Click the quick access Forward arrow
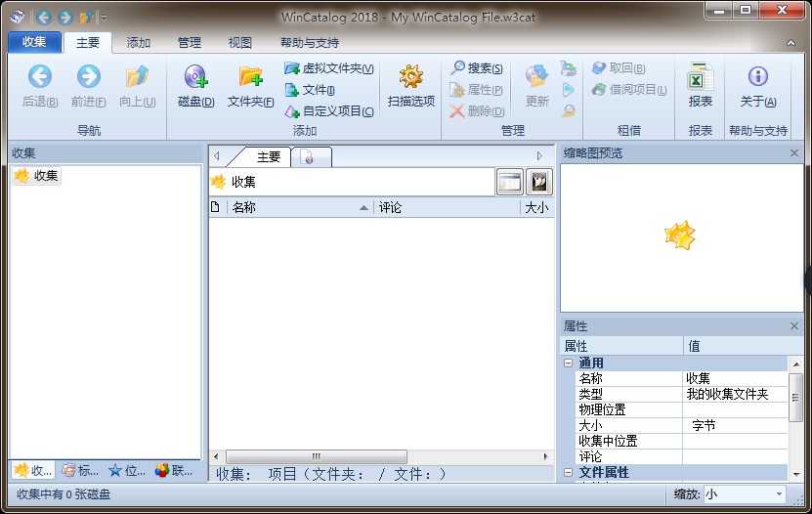Viewport: 812px width, 514px height. coord(64,18)
